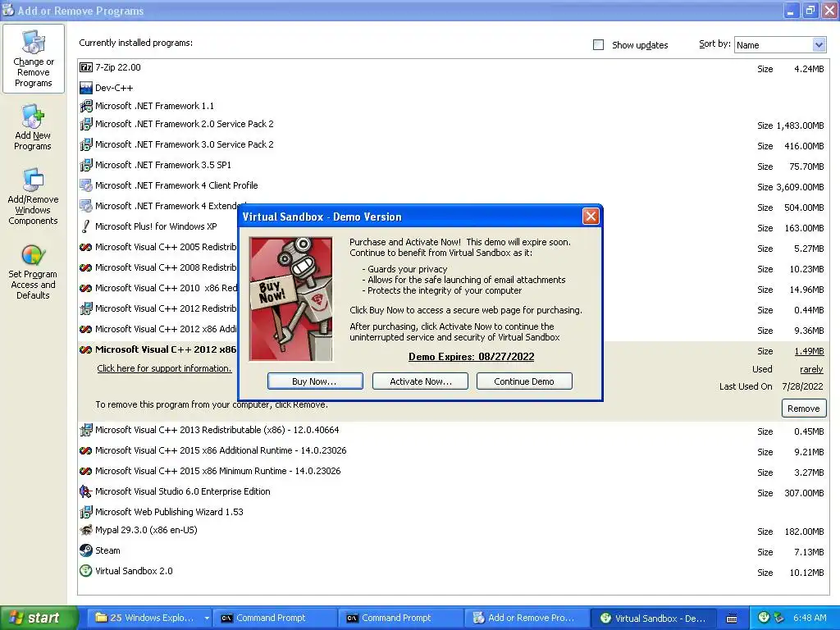840x630 pixels.
Task: Open Set Program Access and Defaults
Action: point(33,272)
